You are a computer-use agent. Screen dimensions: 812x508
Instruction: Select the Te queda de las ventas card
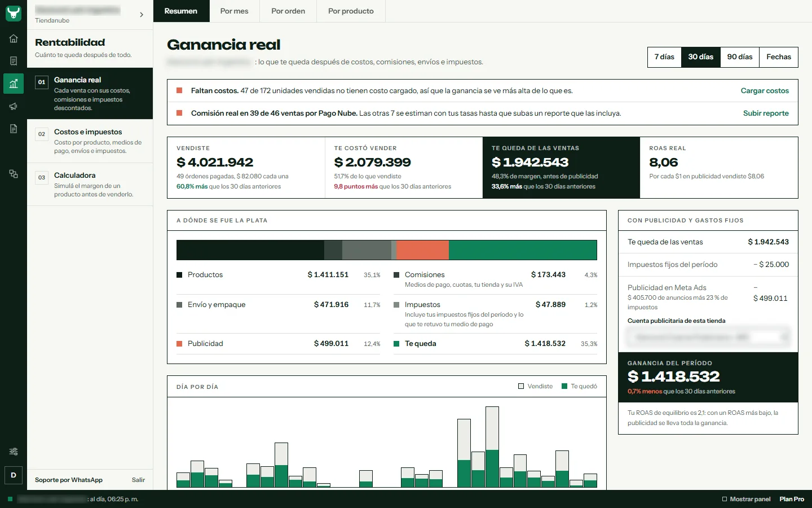click(x=561, y=168)
